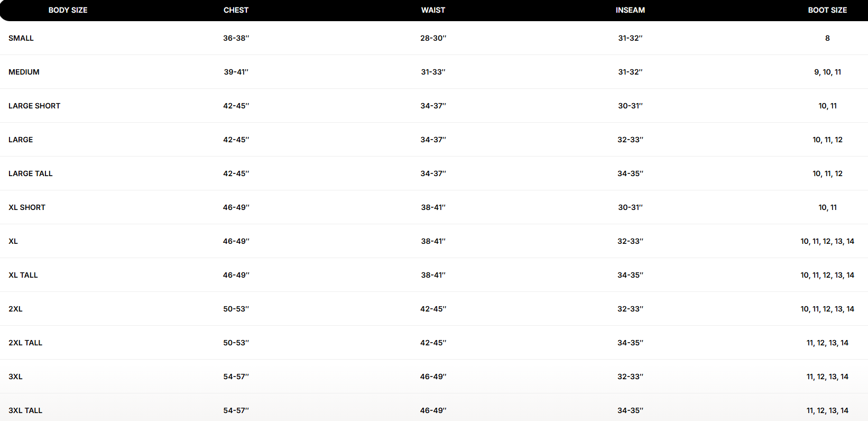The image size is (868, 421).
Task: Select the WAIST column header
Action: (433, 10)
